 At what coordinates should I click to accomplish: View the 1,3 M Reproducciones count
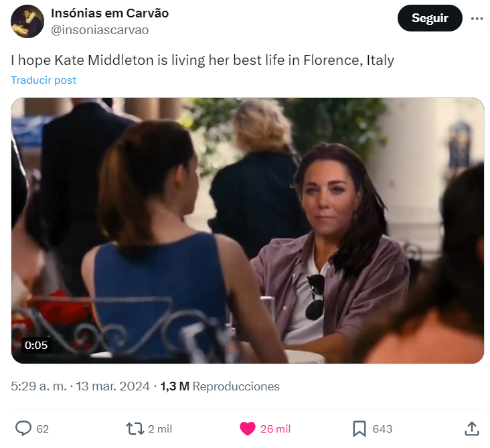[x=220, y=386]
